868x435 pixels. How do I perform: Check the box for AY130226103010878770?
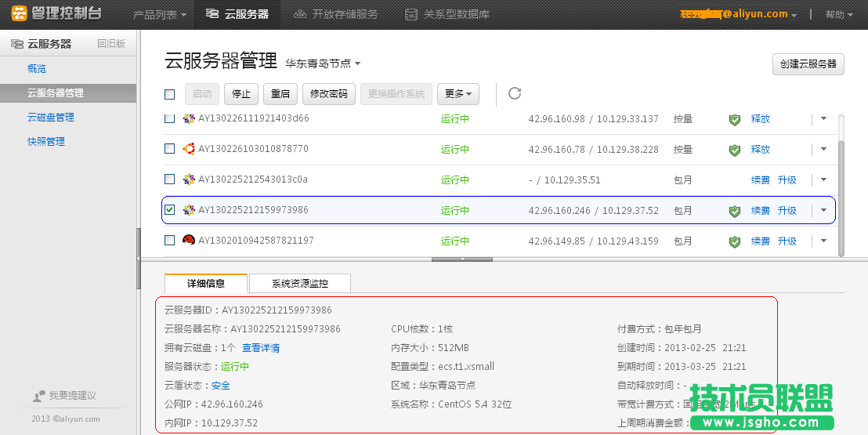(170, 148)
